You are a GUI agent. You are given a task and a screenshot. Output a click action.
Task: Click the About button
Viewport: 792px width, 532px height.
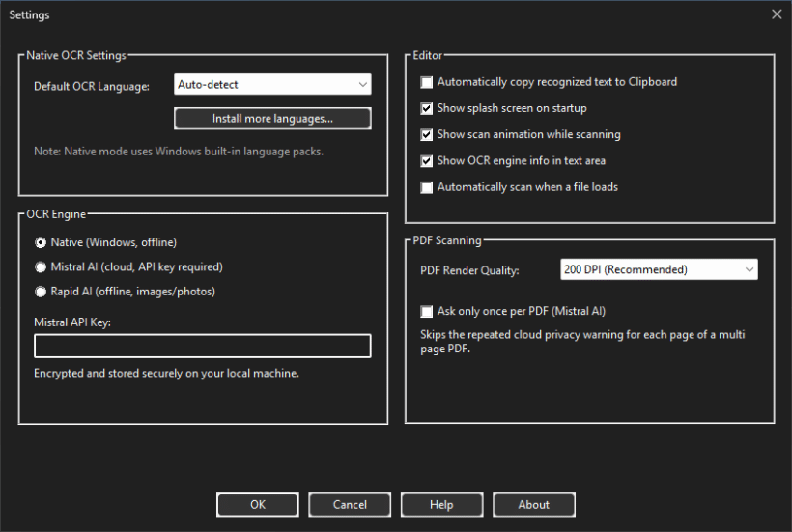[x=533, y=505]
